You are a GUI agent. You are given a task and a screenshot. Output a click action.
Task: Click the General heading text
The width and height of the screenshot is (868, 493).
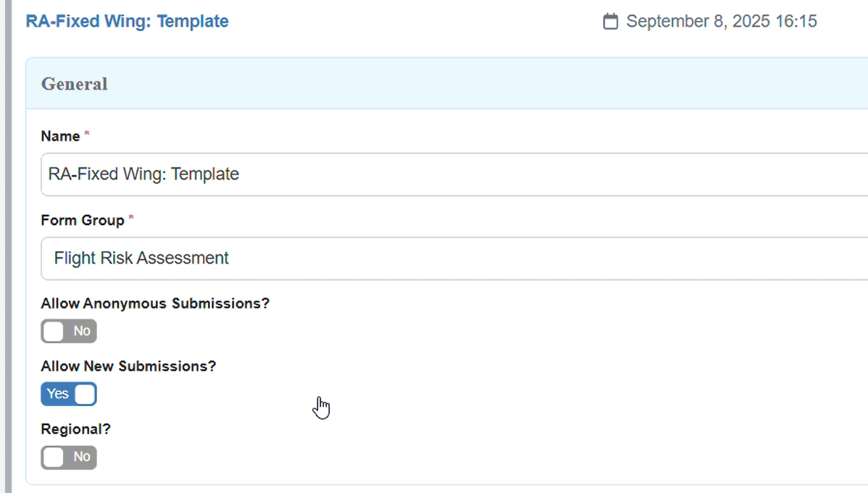[x=74, y=84]
